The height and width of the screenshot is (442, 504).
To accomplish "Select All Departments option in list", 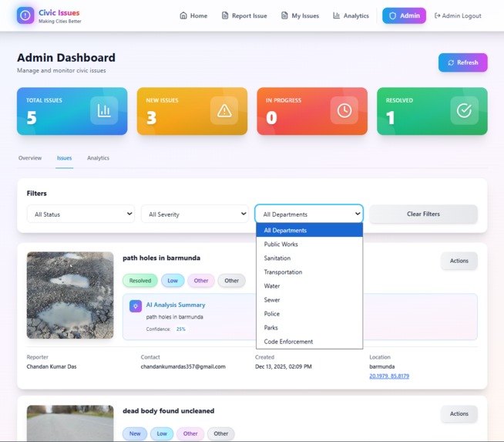I will (x=309, y=231).
